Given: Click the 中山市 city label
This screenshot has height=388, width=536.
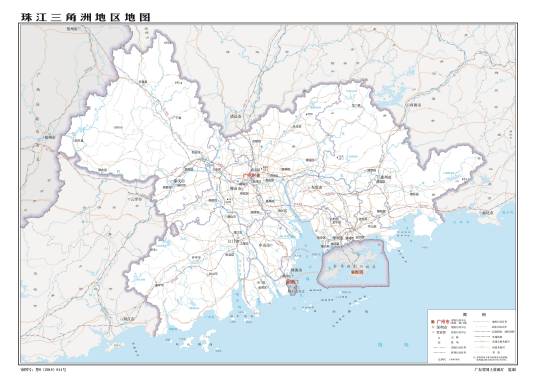Looking at the screenshot, I should click(265, 245).
